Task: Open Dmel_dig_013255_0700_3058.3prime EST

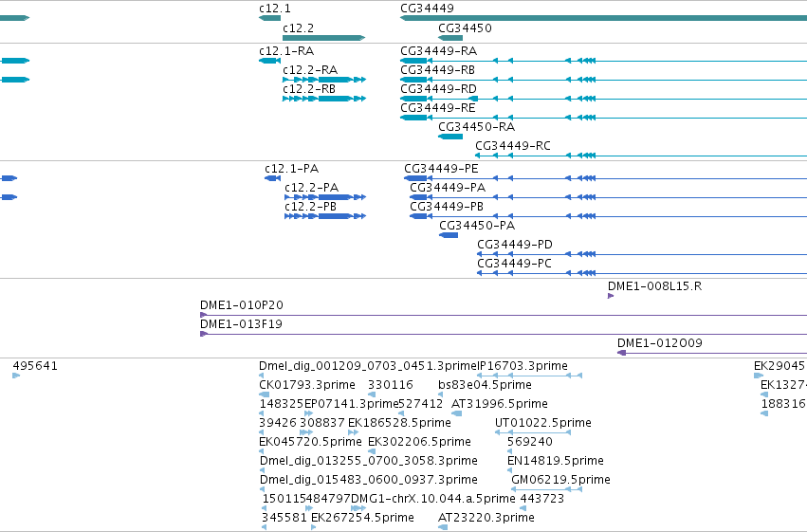Action: click(263, 470)
